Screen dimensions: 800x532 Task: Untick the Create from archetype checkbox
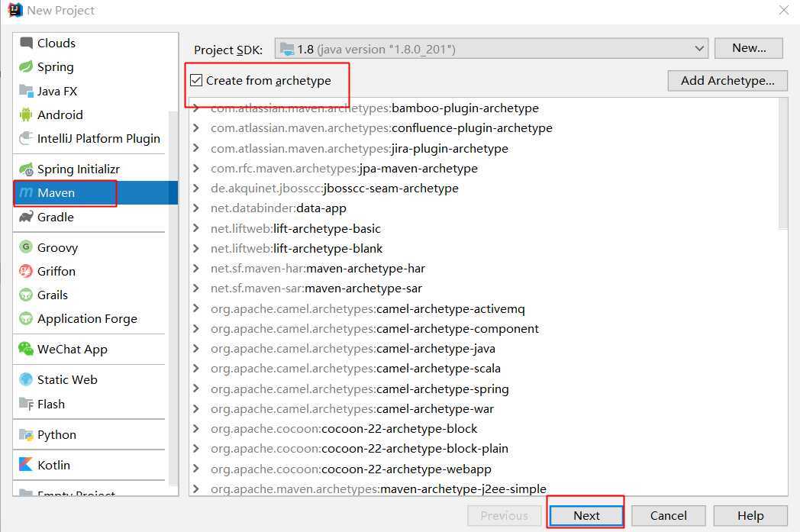click(x=196, y=81)
